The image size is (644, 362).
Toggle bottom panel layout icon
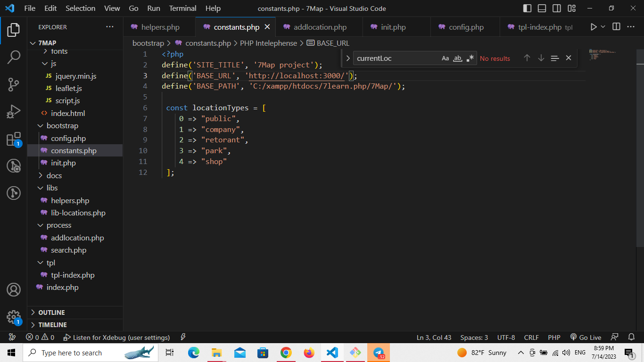[542, 8]
